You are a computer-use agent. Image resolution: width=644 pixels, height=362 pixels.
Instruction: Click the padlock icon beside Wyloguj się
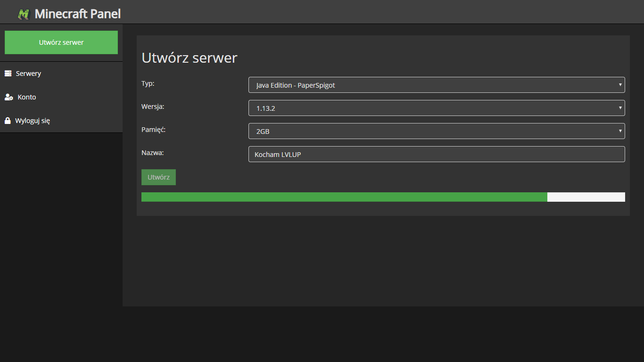coord(8,121)
